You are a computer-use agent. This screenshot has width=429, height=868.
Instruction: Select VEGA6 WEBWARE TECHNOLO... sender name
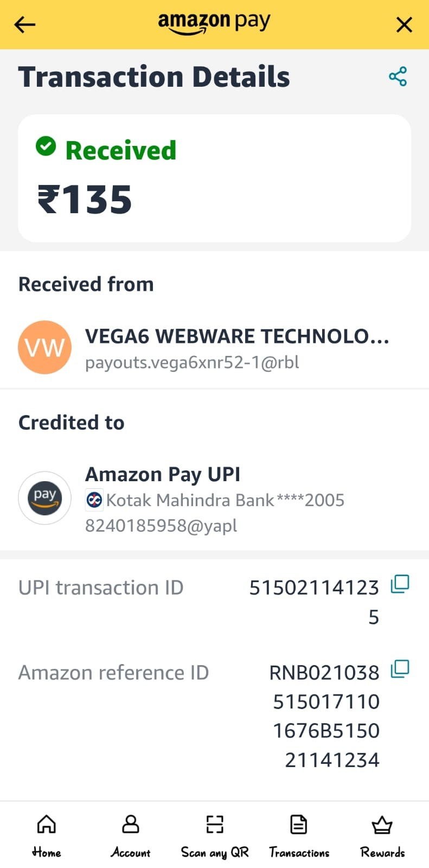pos(237,336)
